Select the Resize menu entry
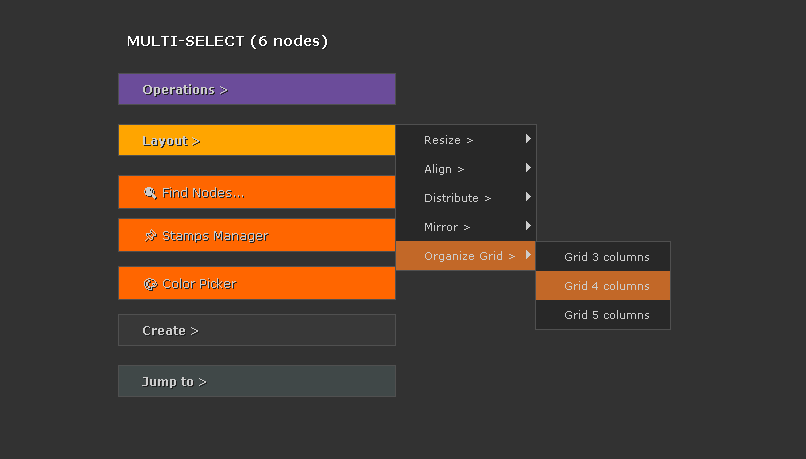 [x=466, y=140]
